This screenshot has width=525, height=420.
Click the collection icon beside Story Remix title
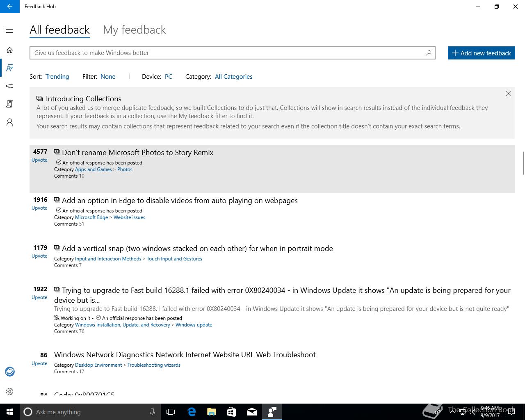pos(57,152)
